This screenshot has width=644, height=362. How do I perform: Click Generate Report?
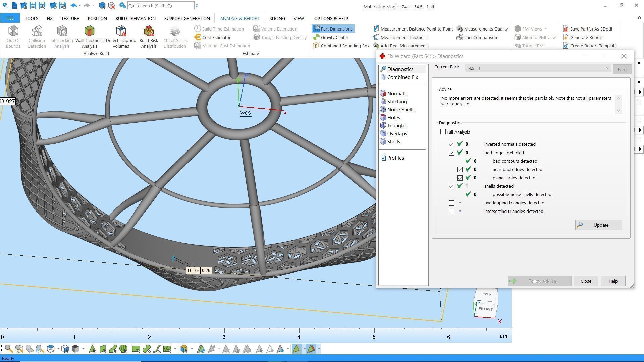pos(583,37)
